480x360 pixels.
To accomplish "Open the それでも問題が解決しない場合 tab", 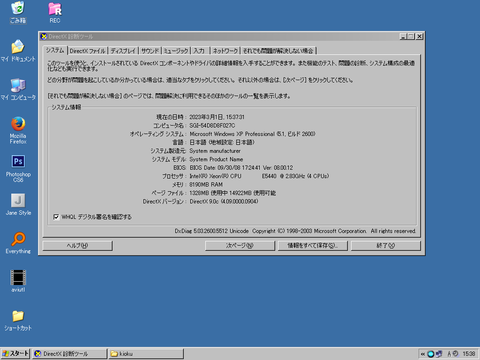I will click(278, 51).
